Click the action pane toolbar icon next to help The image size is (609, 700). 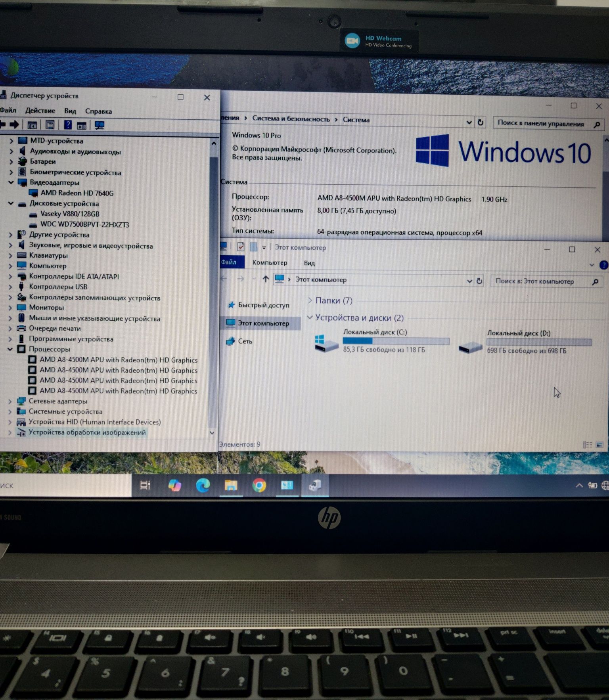pos(82,126)
